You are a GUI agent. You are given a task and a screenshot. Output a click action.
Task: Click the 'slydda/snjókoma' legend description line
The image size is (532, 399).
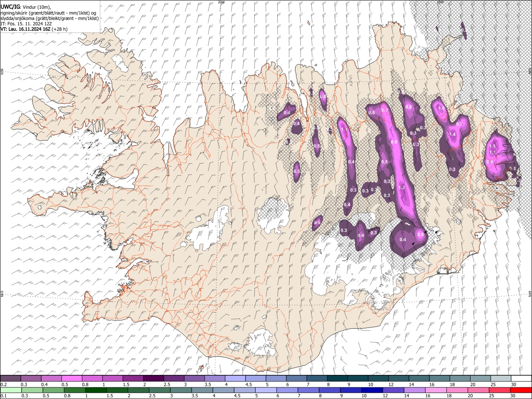pos(50,18)
